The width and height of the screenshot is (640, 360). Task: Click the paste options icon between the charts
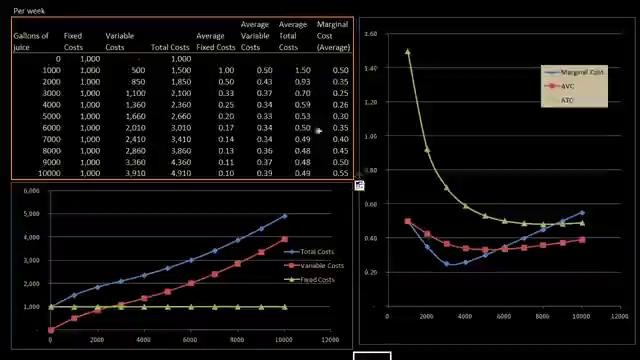(360, 185)
